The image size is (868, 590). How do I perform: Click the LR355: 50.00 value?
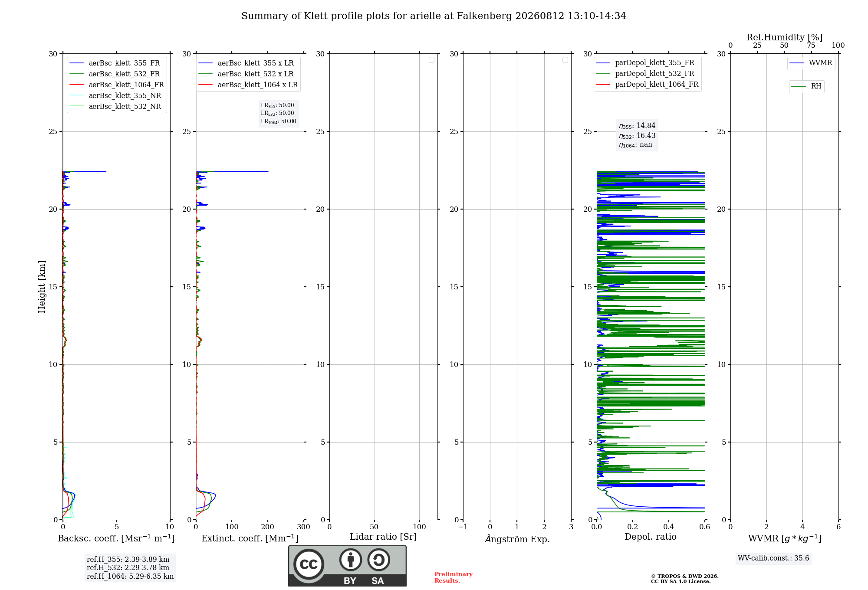click(x=277, y=105)
